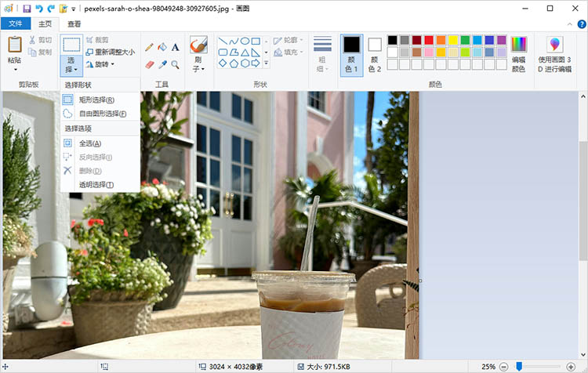The width and height of the screenshot is (588, 373).
Task: Open the 文件 file menu
Action: click(15, 24)
